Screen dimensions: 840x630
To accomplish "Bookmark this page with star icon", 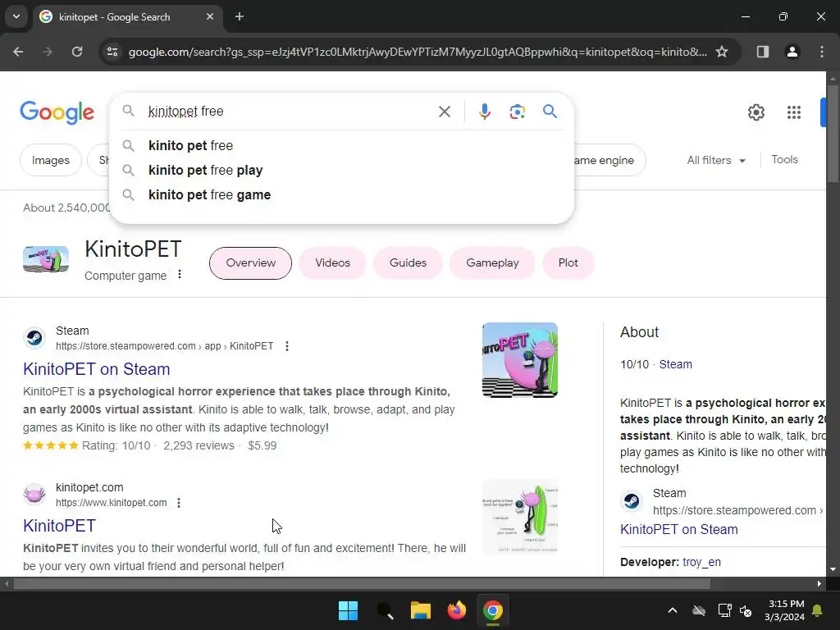I will click(722, 52).
